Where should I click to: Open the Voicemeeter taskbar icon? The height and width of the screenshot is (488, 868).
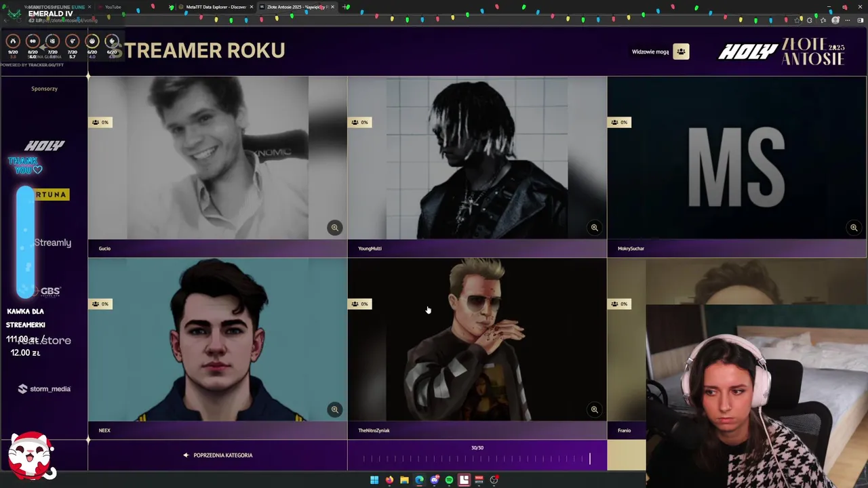(x=479, y=480)
